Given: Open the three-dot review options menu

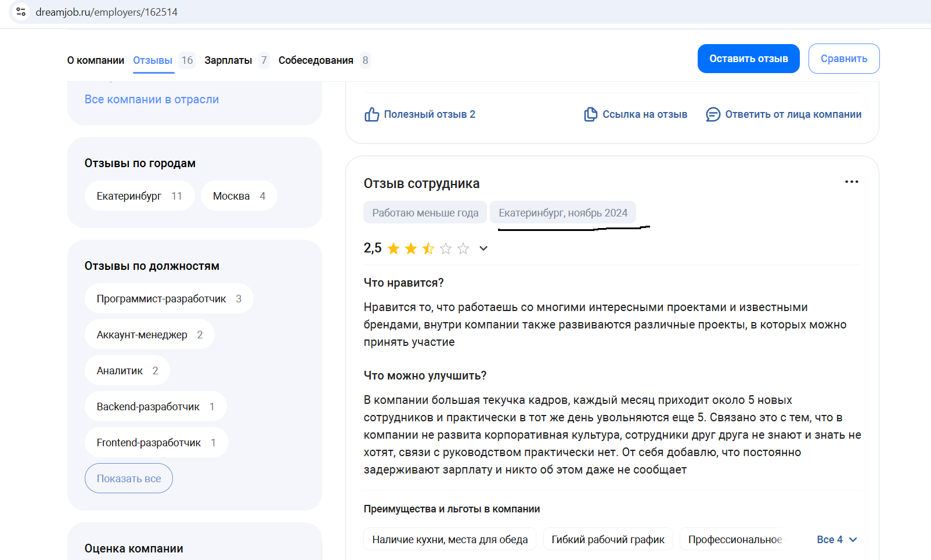Looking at the screenshot, I should [851, 182].
